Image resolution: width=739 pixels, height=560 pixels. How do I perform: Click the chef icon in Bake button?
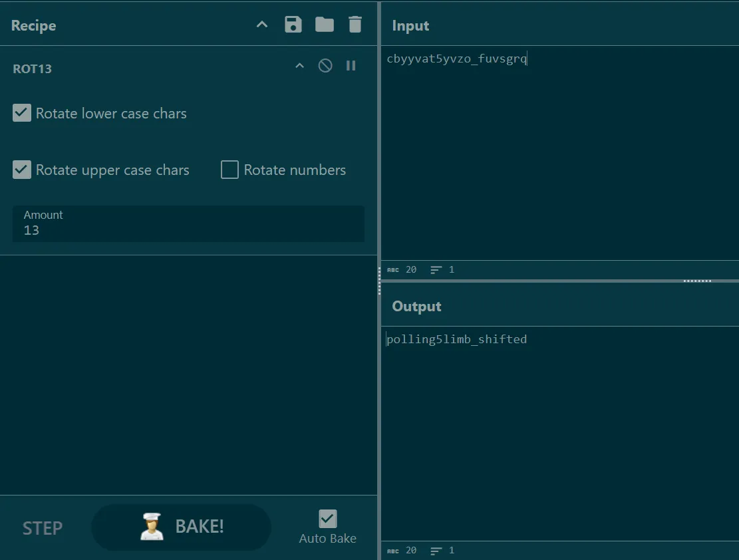[x=152, y=527]
